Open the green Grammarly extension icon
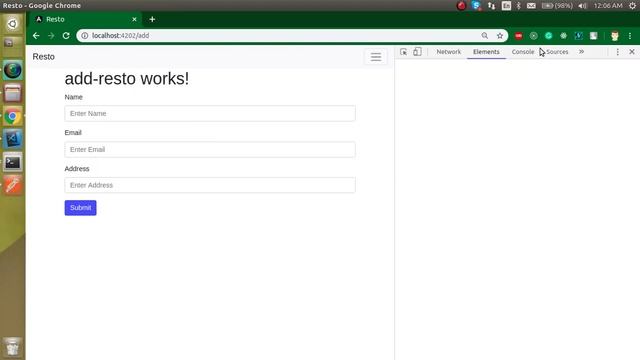The width and height of the screenshot is (640, 360). (x=549, y=36)
